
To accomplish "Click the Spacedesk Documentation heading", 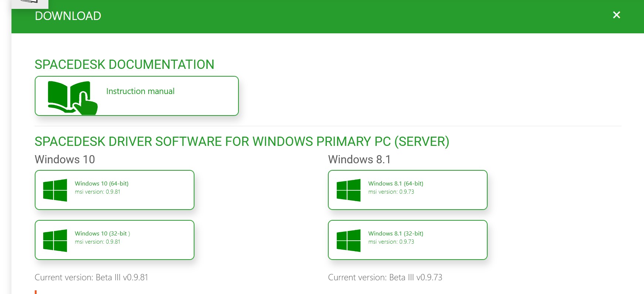I will [x=124, y=64].
